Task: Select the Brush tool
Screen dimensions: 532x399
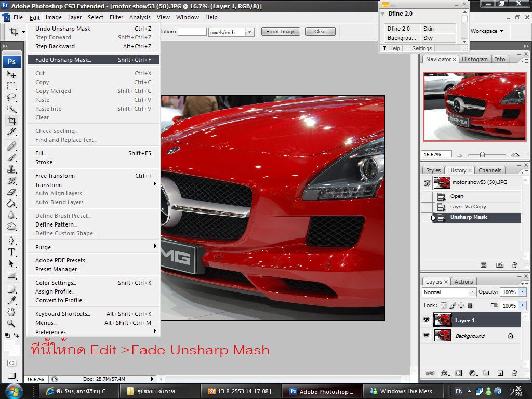Action: point(11,158)
